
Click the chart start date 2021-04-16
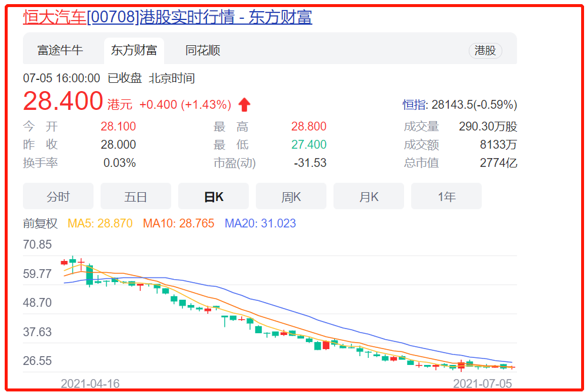(90, 383)
